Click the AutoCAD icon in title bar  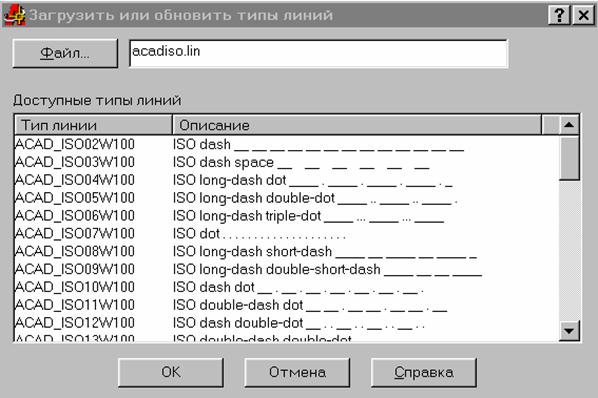14,15
